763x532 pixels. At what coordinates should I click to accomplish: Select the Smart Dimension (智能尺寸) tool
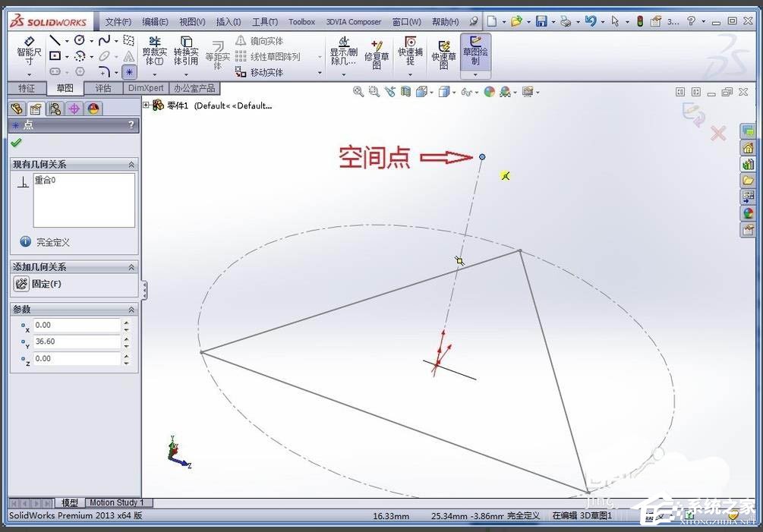tap(28, 53)
